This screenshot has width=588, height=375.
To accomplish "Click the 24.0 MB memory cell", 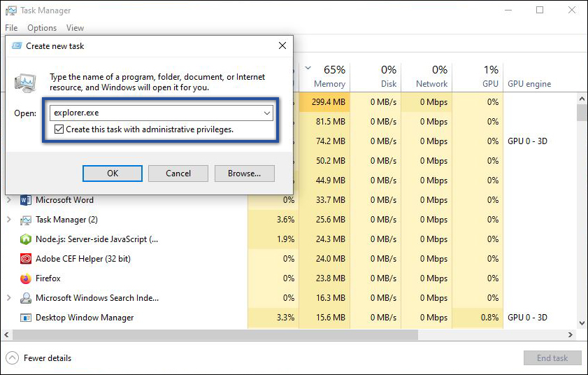I will pos(324,259).
